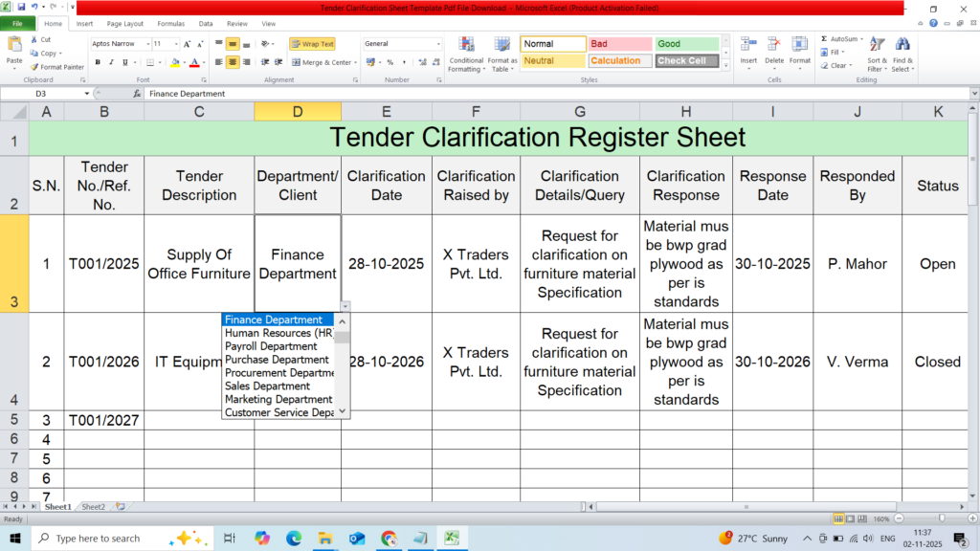
Task: Toggle italic formatting
Action: coord(111,62)
